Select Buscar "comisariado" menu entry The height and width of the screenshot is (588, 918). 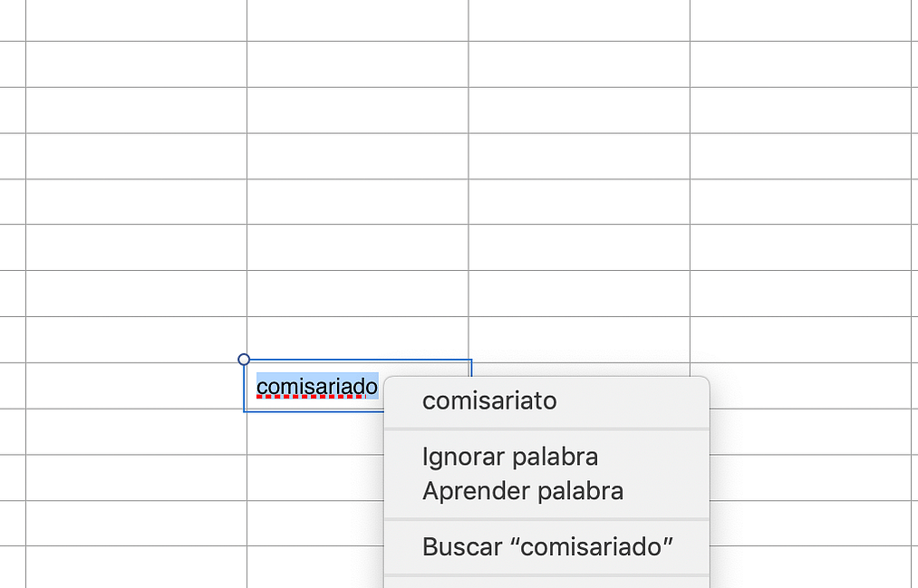click(547, 547)
